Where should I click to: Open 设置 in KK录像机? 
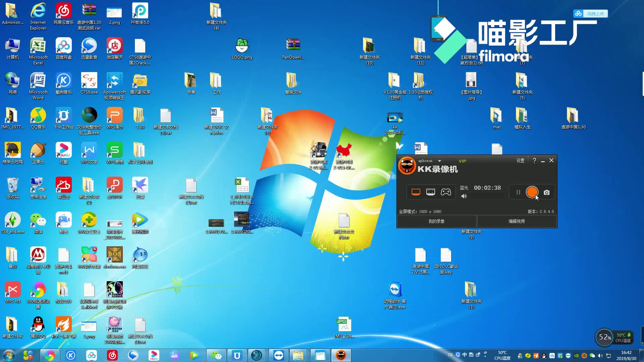pyautogui.click(x=520, y=161)
